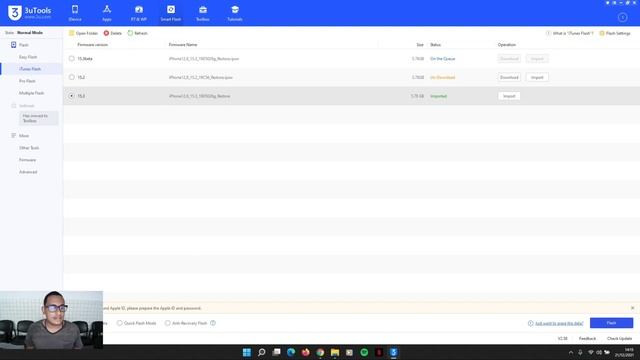Open File Explorer from the taskbar
Screen dimensions: 640x360
335,352
